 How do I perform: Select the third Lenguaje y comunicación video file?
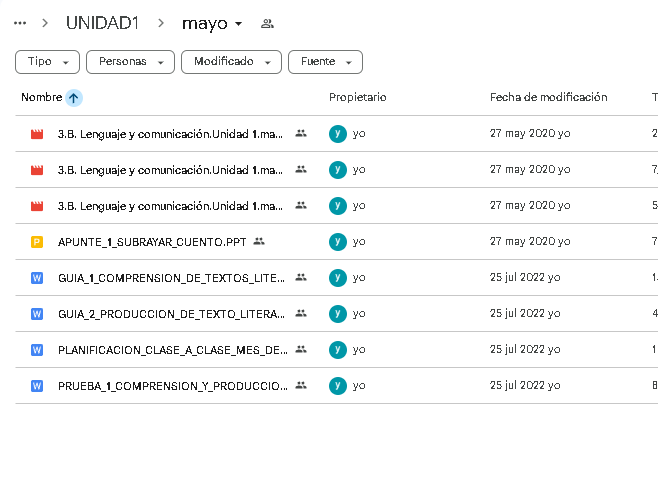point(170,206)
